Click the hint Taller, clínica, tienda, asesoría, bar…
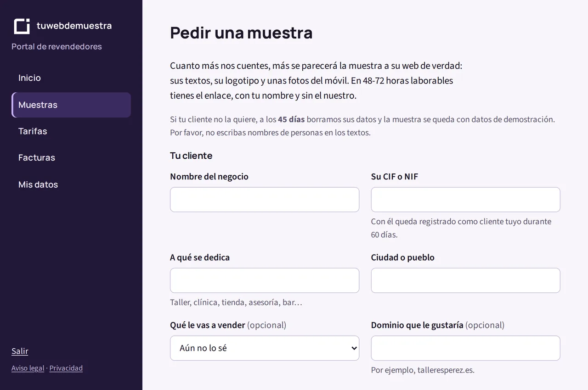The height and width of the screenshot is (390, 588). coord(236,302)
